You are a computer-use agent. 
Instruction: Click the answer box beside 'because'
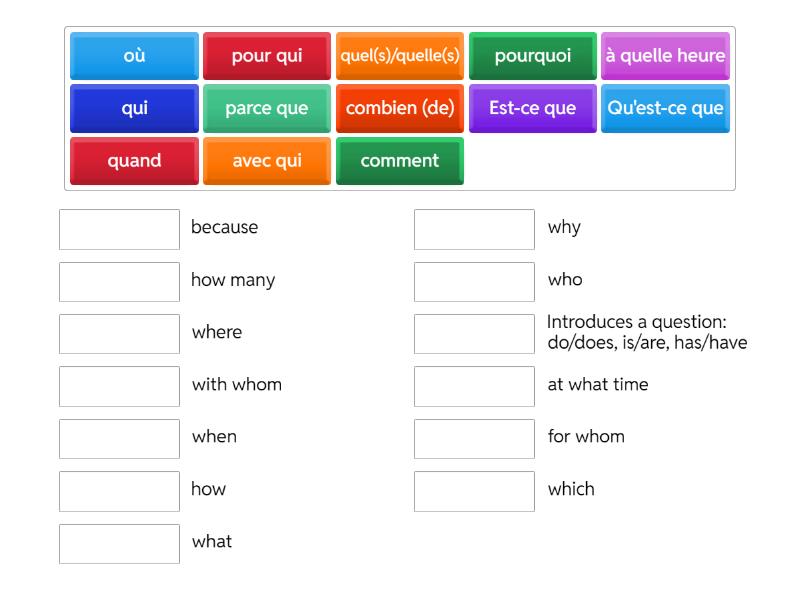coord(119,229)
